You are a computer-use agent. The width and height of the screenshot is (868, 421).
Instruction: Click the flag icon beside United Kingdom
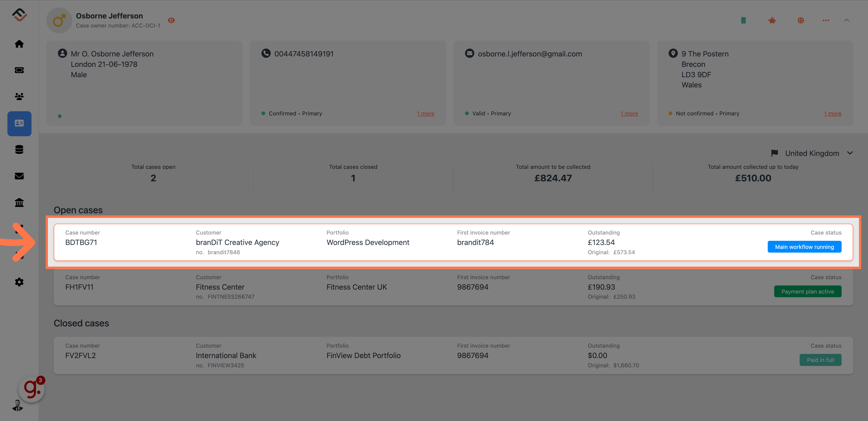tap(774, 153)
